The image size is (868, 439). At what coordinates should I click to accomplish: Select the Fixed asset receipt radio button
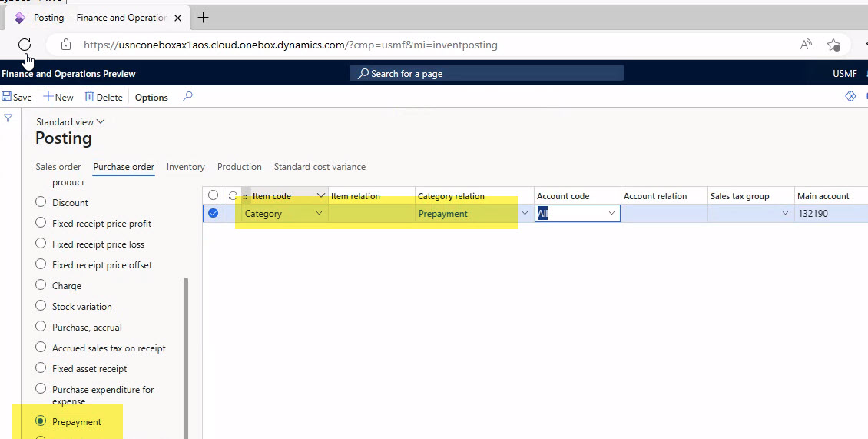(41, 369)
